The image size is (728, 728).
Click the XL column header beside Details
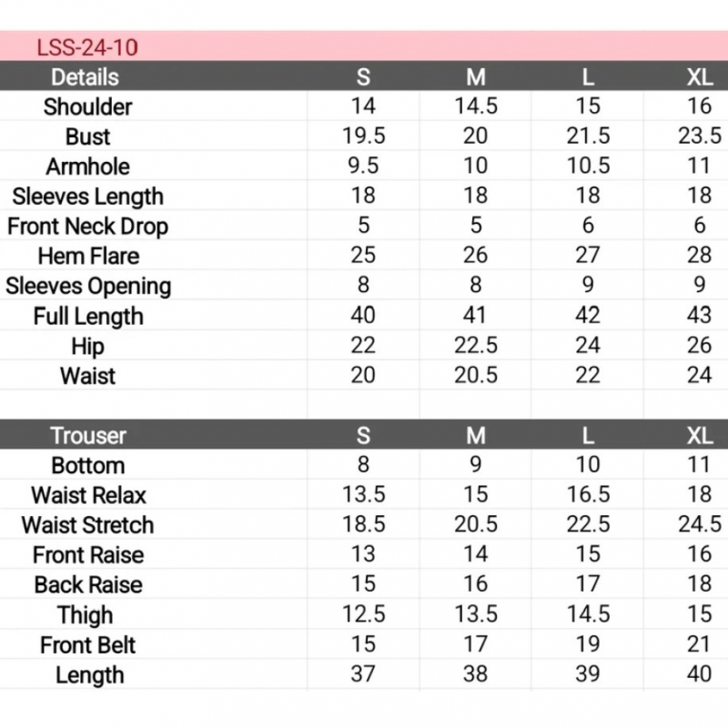699,77
